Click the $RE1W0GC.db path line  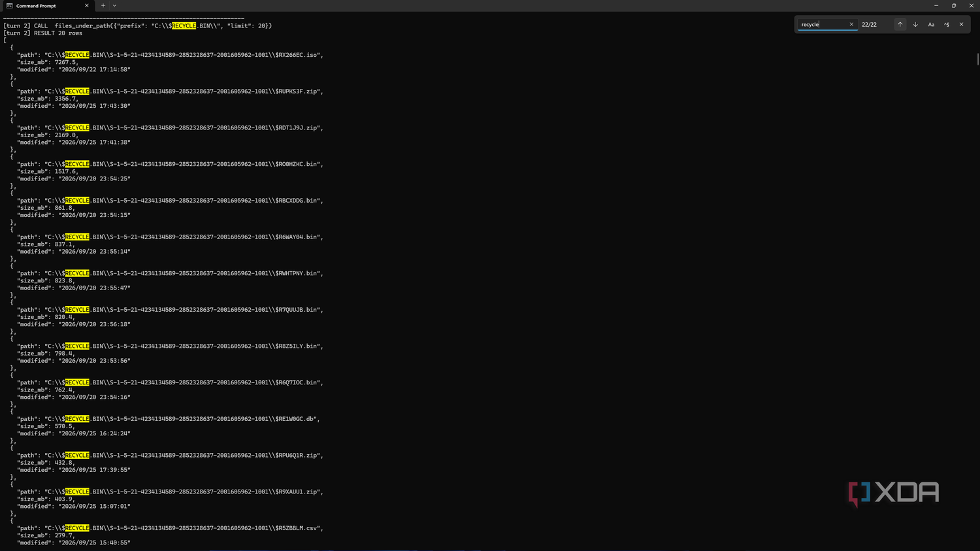(169, 419)
